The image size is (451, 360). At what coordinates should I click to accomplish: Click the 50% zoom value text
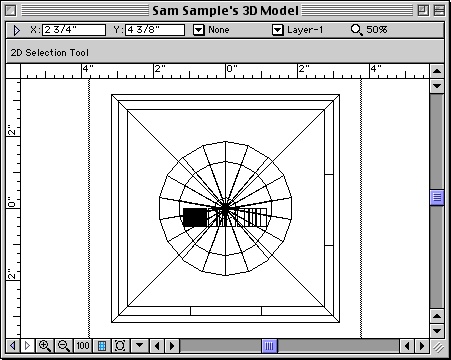(x=377, y=30)
